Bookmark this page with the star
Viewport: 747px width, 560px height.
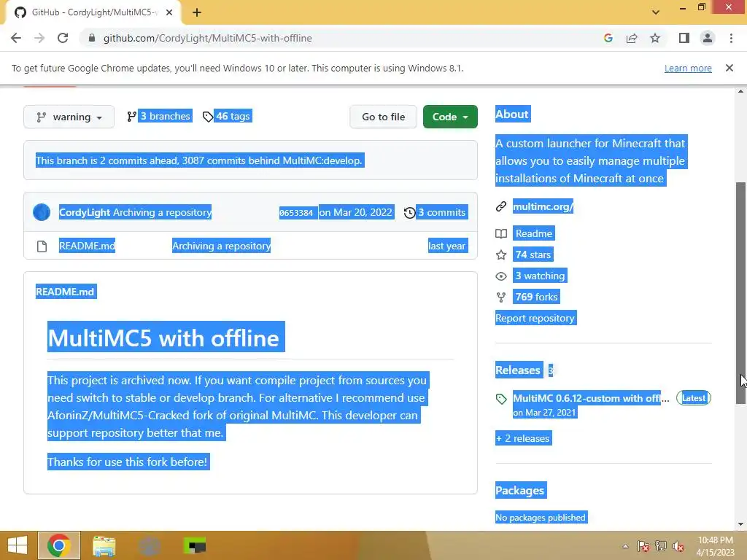coord(655,38)
